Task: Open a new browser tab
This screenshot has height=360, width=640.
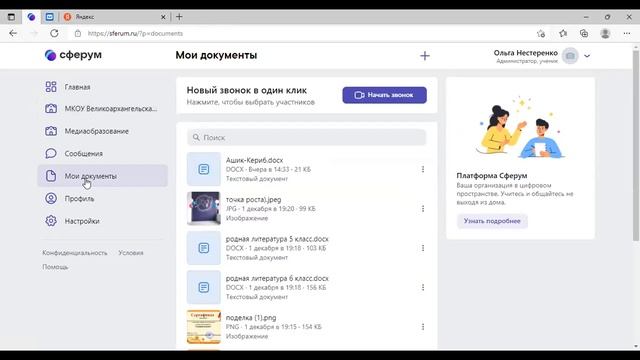Action: tap(179, 17)
